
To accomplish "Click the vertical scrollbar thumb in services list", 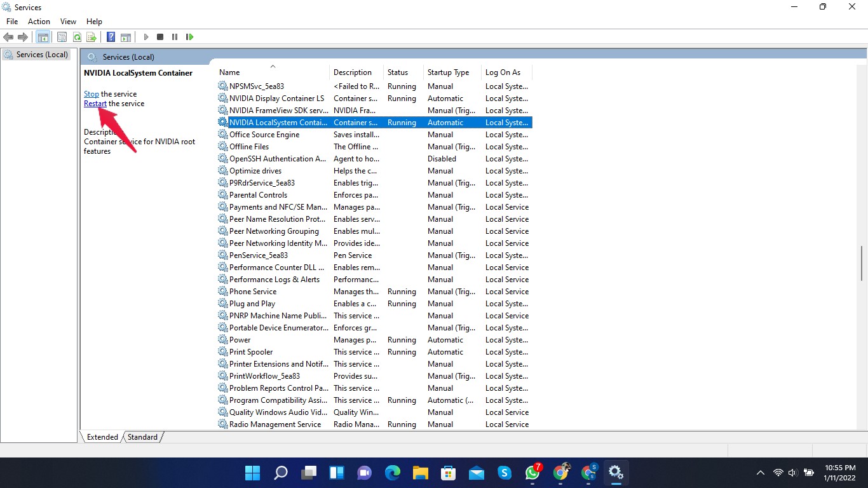I will [x=862, y=262].
